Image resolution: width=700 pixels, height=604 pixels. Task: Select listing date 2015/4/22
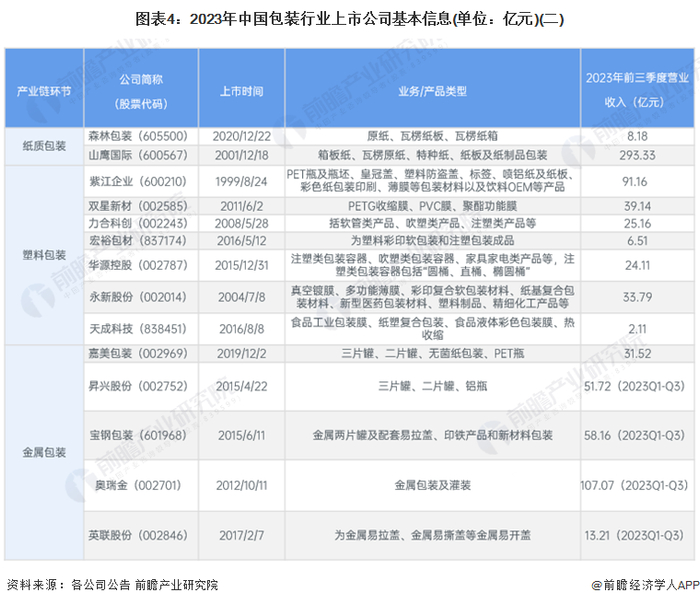point(242,386)
